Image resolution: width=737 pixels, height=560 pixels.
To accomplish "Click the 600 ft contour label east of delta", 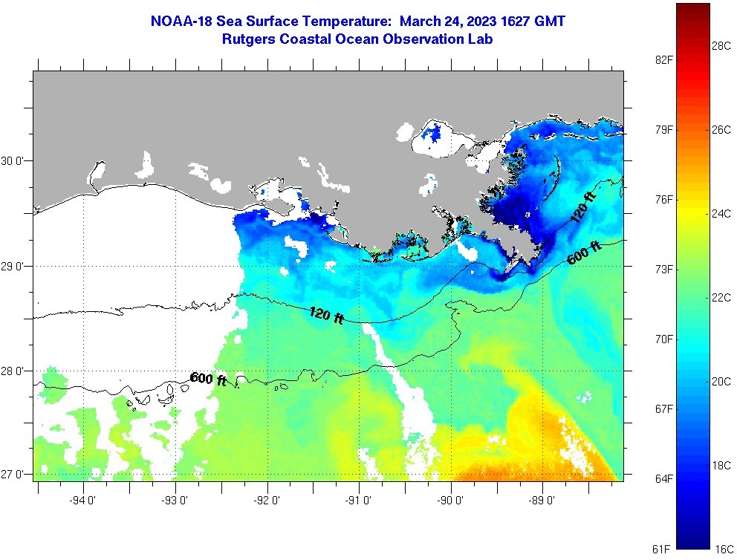I will (x=585, y=253).
